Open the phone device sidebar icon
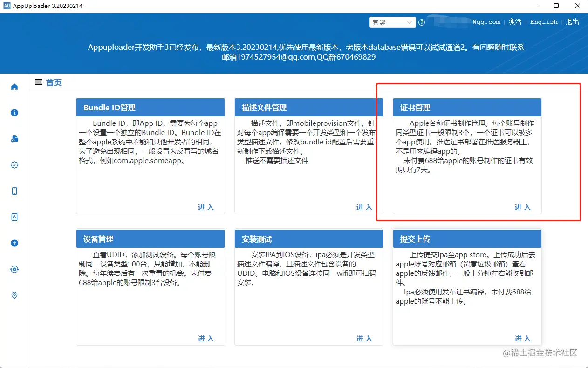 [x=14, y=191]
